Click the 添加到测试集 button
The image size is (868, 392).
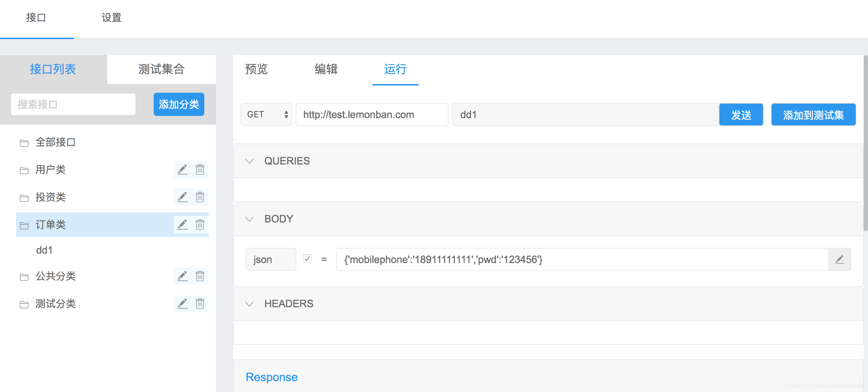[x=814, y=114]
